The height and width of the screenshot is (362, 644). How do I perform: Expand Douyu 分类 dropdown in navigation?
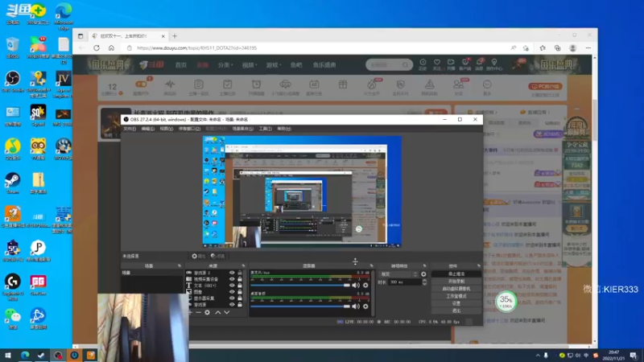pyautogui.click(x=225, y=65)
